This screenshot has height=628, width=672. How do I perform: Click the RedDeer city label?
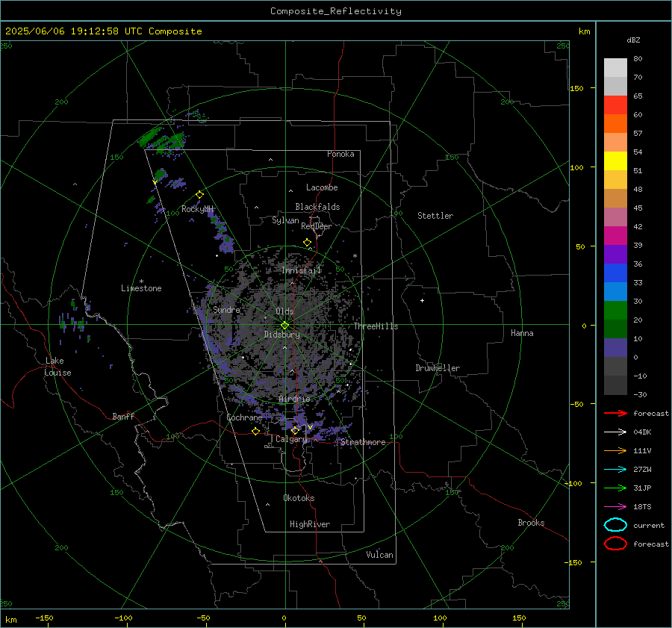coord(317,226)
